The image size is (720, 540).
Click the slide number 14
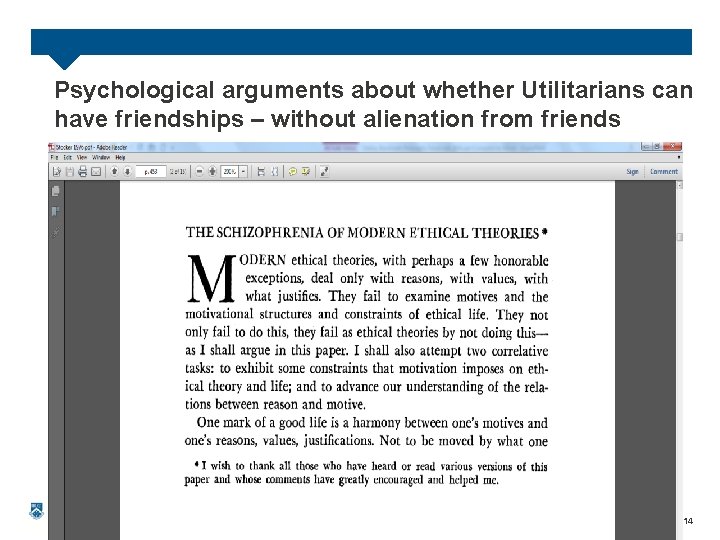688,521
